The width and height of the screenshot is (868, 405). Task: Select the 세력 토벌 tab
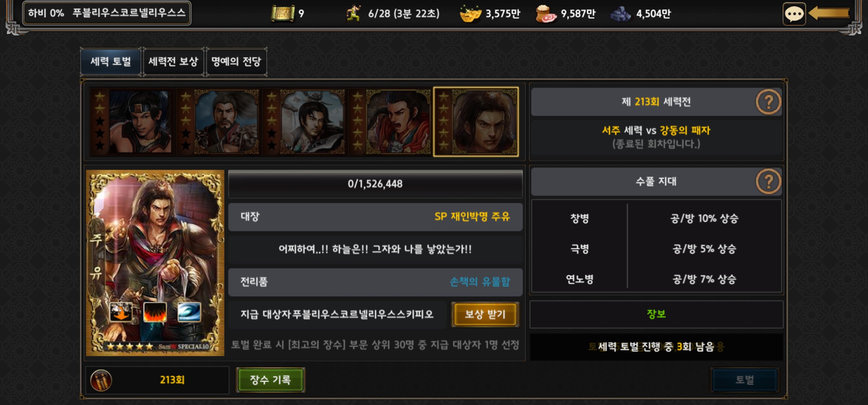[x=111, y=61]
